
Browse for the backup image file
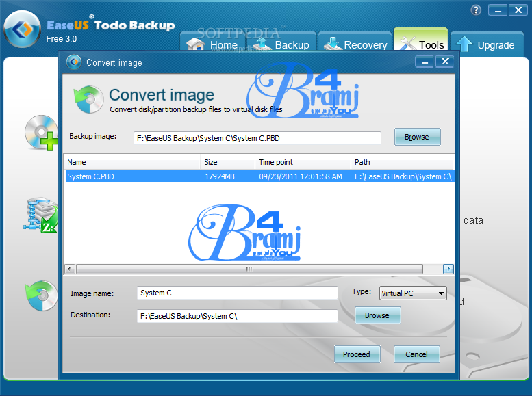tap(416, 137)
